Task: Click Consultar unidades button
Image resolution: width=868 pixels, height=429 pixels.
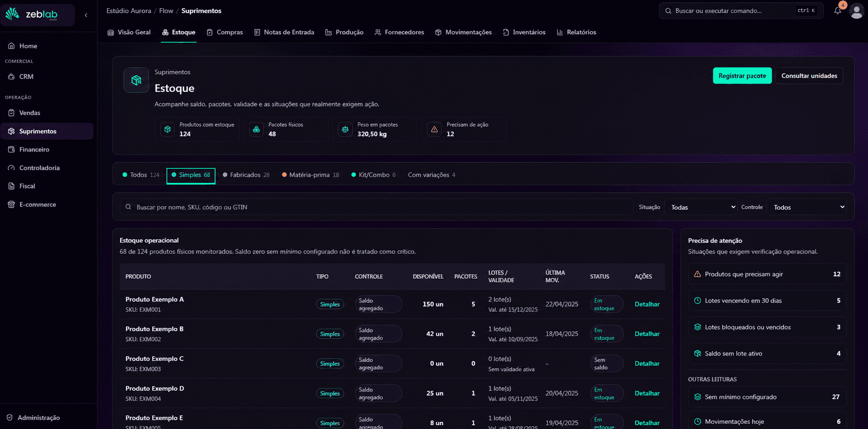Action: tap(809, 76)
